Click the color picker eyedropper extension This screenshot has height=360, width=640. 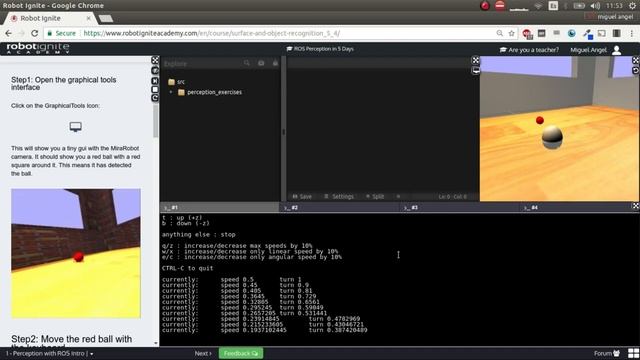click(588, 34)
